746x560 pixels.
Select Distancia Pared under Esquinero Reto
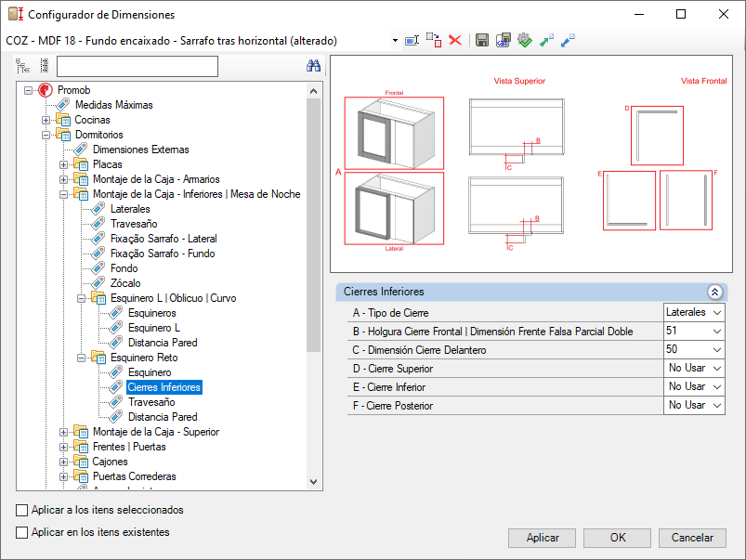tap(163, 417)
